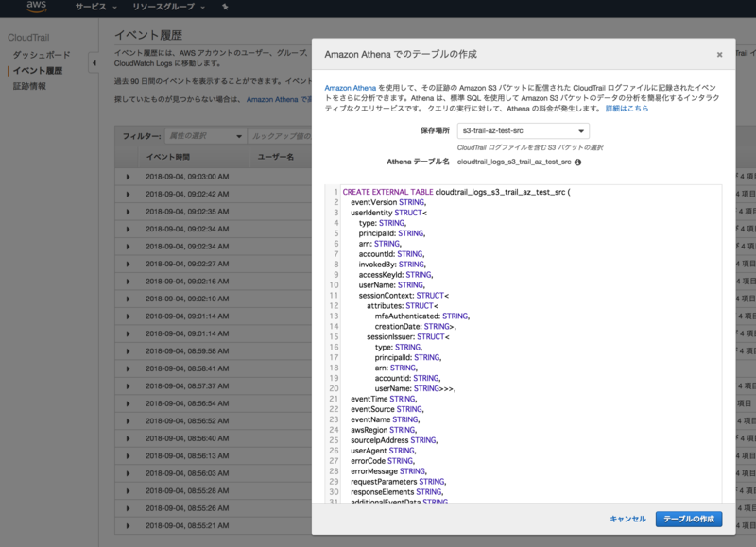Expand the event row at 09:03:00 AM
This screenshot has height=547, width=756.
point(128,177)
